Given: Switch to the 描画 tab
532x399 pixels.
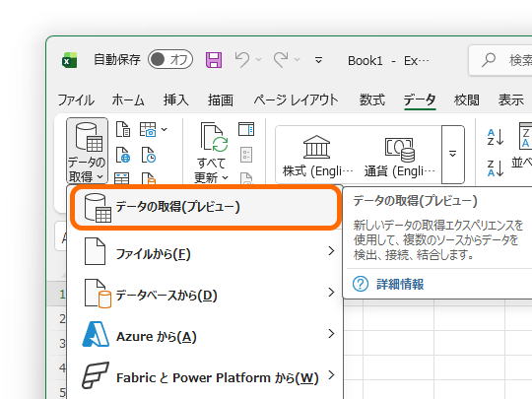Looking at the screenshot, I should pos(221,100).
